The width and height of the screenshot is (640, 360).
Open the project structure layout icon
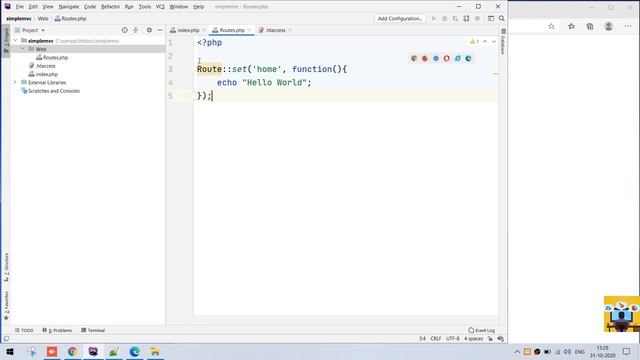(491, 18)
